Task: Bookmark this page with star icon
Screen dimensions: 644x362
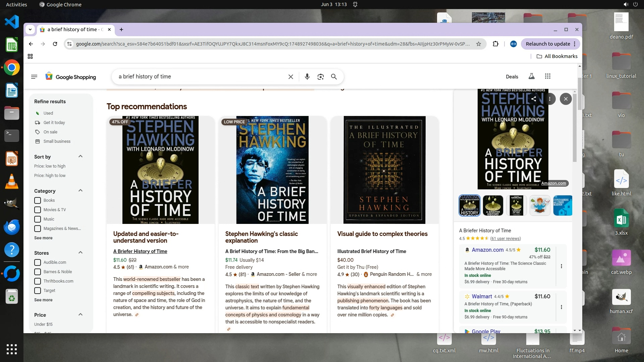Action: click(479, 44)
